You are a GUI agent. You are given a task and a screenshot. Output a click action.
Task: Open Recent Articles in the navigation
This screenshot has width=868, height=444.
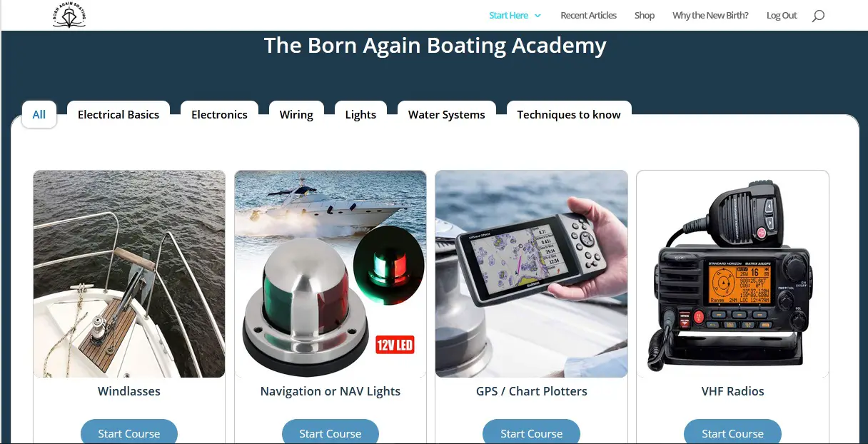pyautogui.click(x=588, y=16)
